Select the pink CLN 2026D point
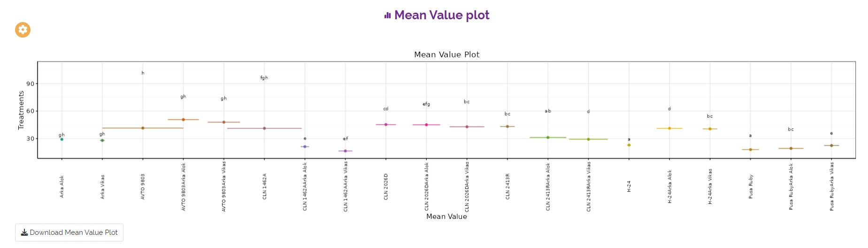Image resolution: width=868 pixels, height=248 pixels. tap(386, 124)
